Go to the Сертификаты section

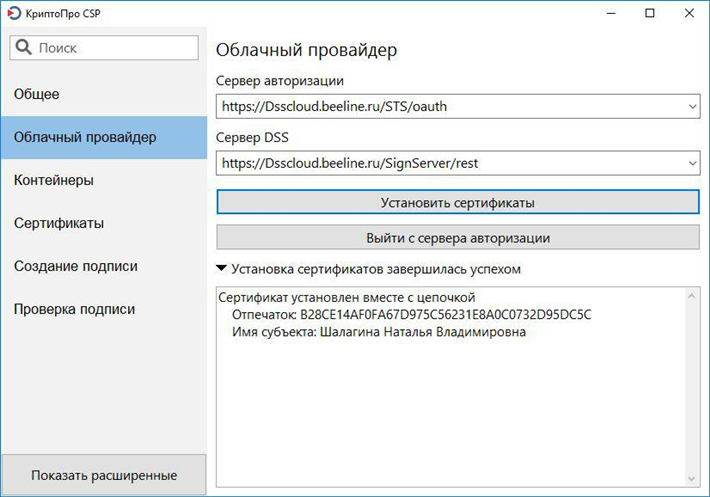[x=104, y=223]
